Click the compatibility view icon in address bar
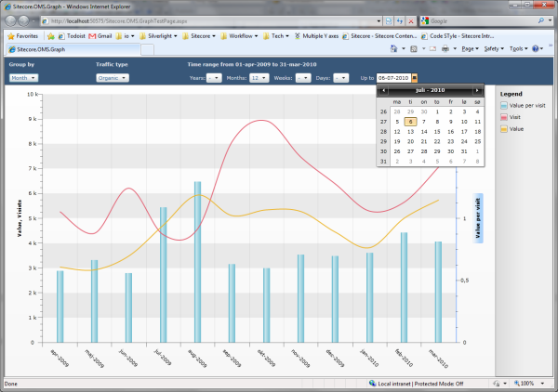The height and width of the screenshot is (392, 558). [x=389, y=21]
